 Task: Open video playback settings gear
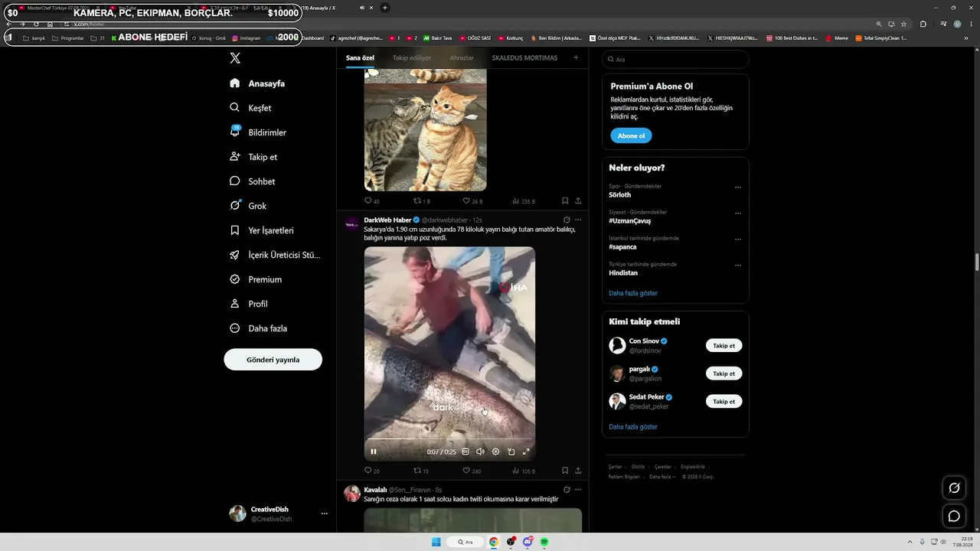(x=495, y=452)
